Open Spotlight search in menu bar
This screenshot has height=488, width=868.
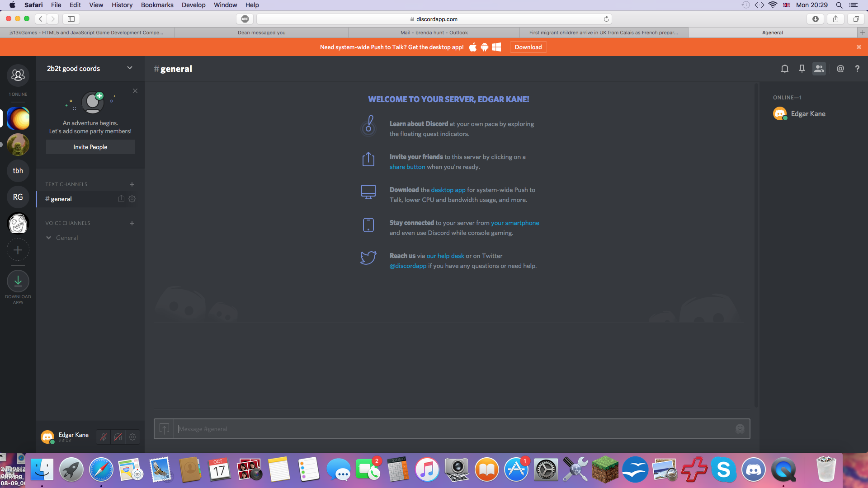(x=839, y=5)
